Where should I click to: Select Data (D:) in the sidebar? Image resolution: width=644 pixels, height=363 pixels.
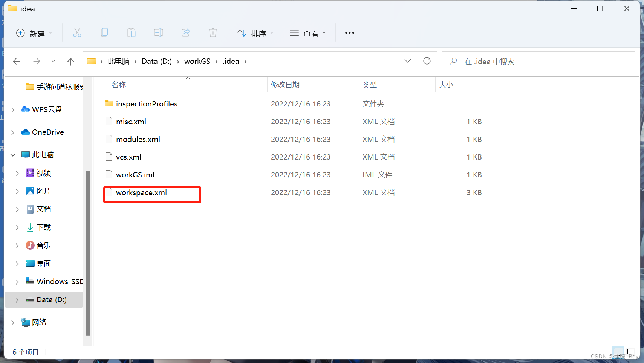(x=49, y=299)
